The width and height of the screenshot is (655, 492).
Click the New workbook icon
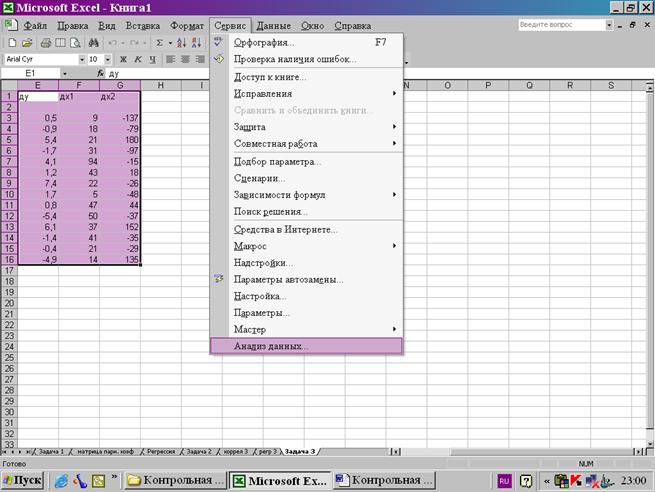coord(13,43)
